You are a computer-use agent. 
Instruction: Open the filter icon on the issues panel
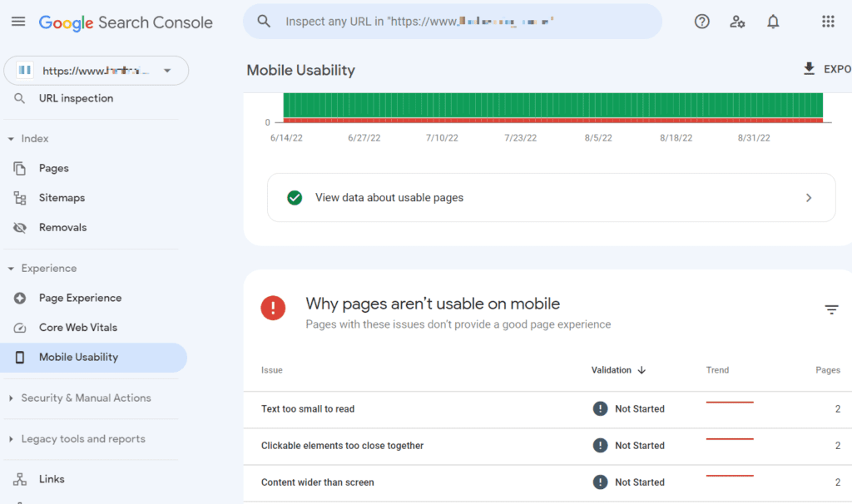832,309
